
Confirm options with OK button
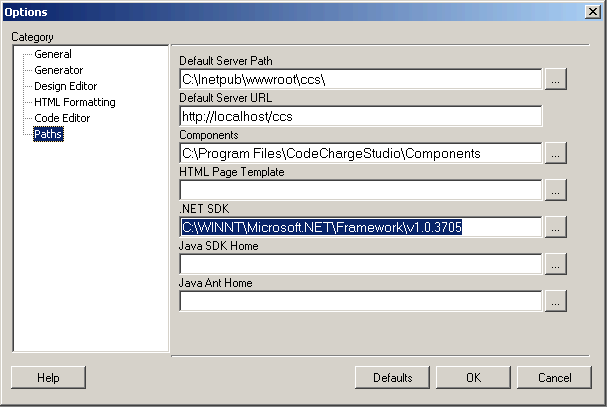coord(473,378)
